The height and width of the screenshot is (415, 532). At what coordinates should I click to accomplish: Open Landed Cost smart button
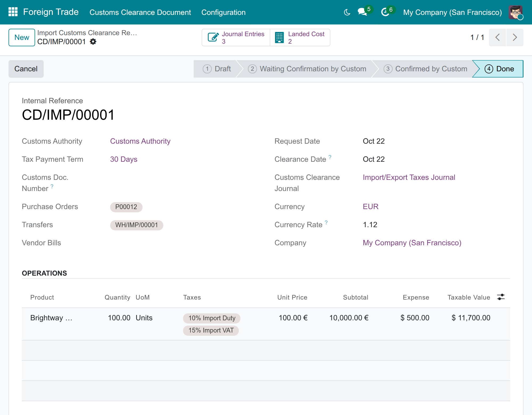click(300, 38)
